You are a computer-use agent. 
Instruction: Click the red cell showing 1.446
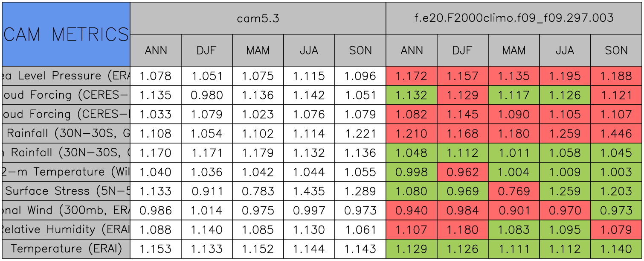(616, 134)
